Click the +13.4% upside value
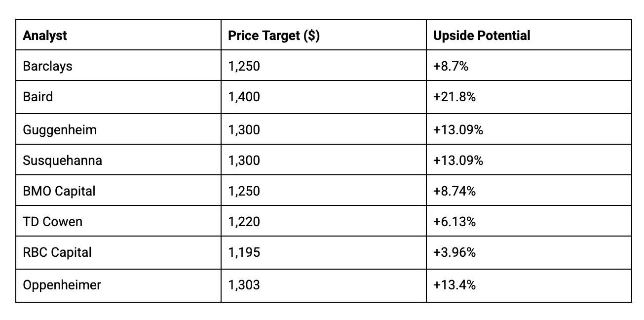 (x=455, y=285)
